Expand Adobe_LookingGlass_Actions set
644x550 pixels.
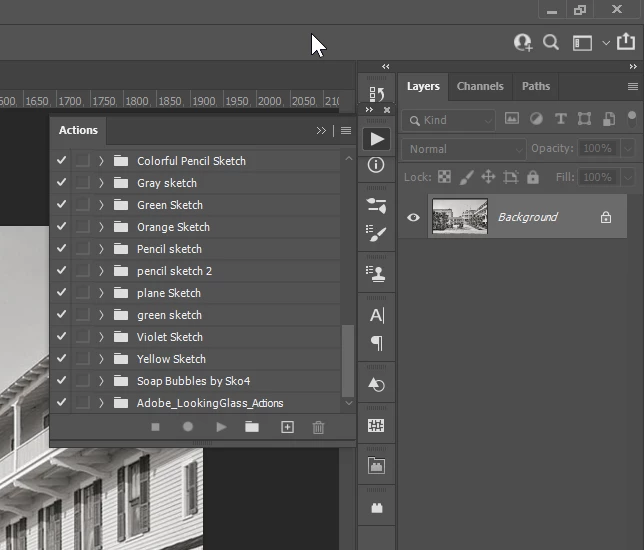[101, 403]
